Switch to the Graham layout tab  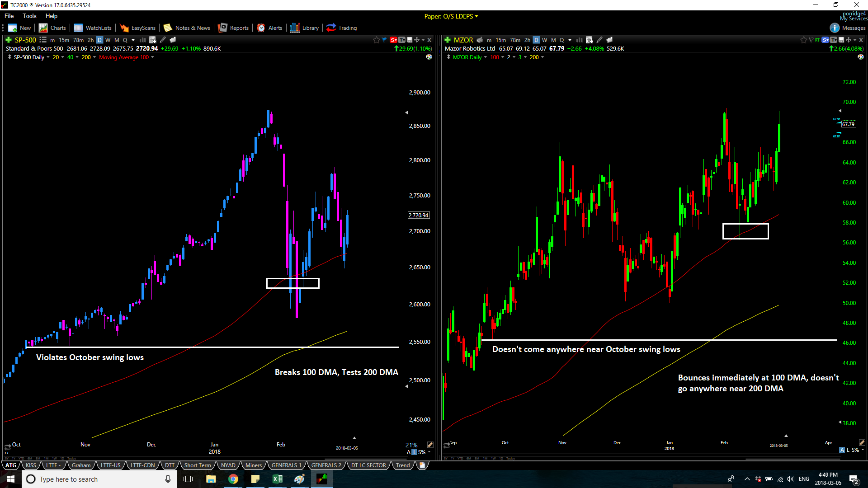(81, 465)
